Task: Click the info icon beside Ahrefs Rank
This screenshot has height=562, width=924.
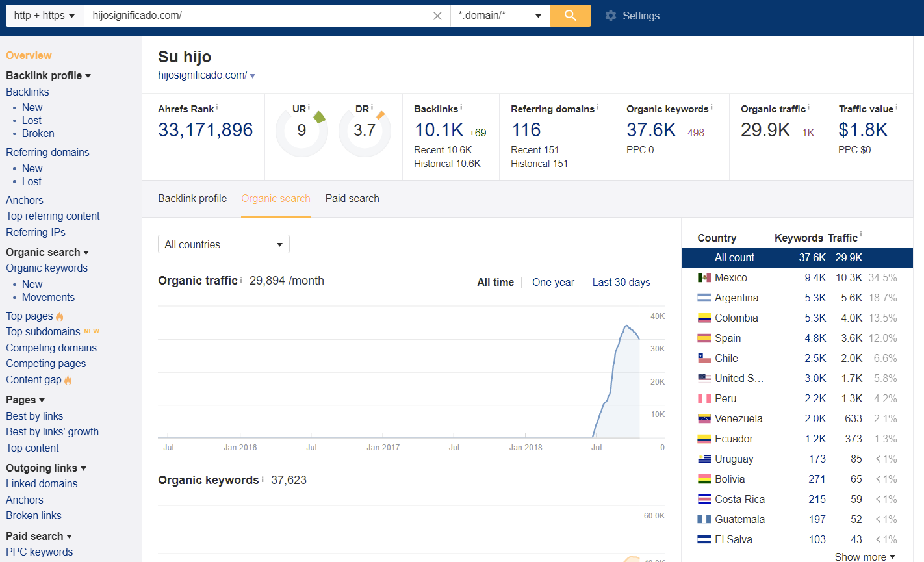Action: point(217,107)
